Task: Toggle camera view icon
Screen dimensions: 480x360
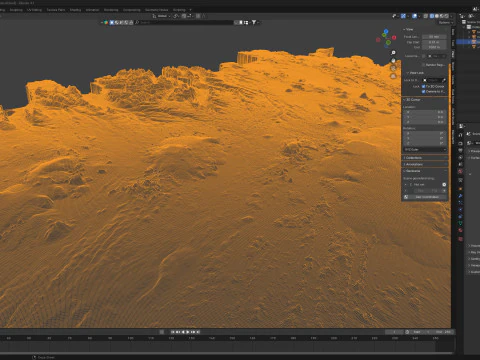Action: pyautogui.click(x=393, y=68)
